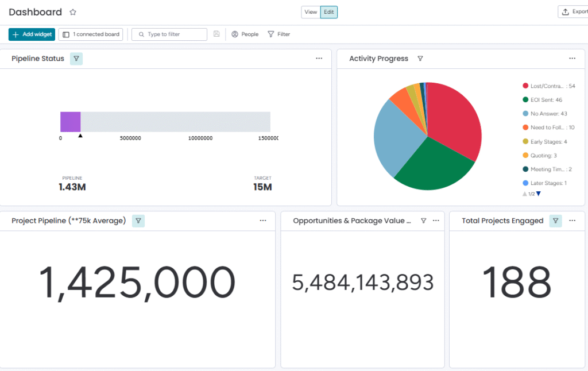
Task: Click the red Lost/Contra legend color dot
Action: 525,86
